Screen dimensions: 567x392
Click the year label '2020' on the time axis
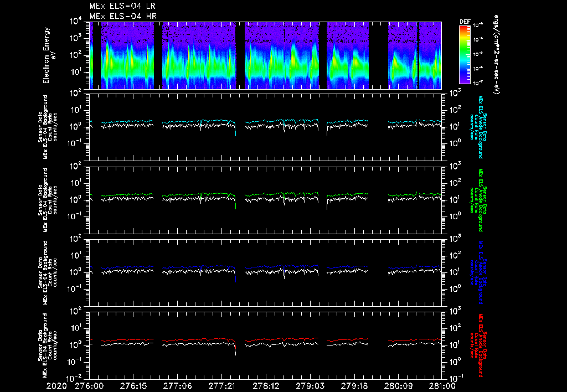(56, 386)
